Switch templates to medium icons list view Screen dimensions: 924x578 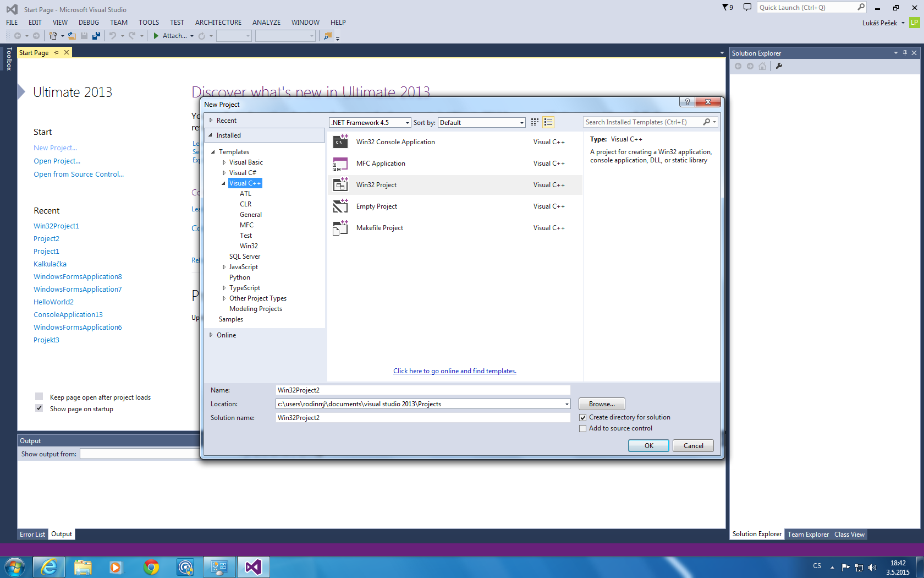[548, 122]
